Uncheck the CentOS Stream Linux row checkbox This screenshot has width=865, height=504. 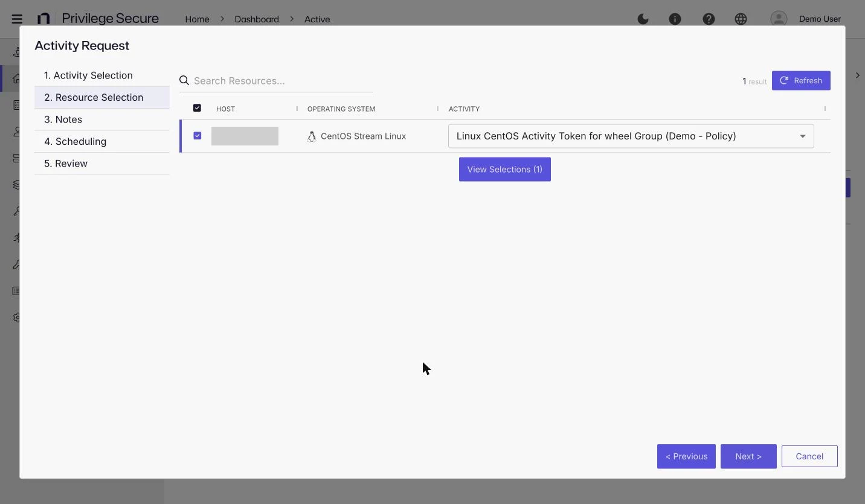coord(197,136)
